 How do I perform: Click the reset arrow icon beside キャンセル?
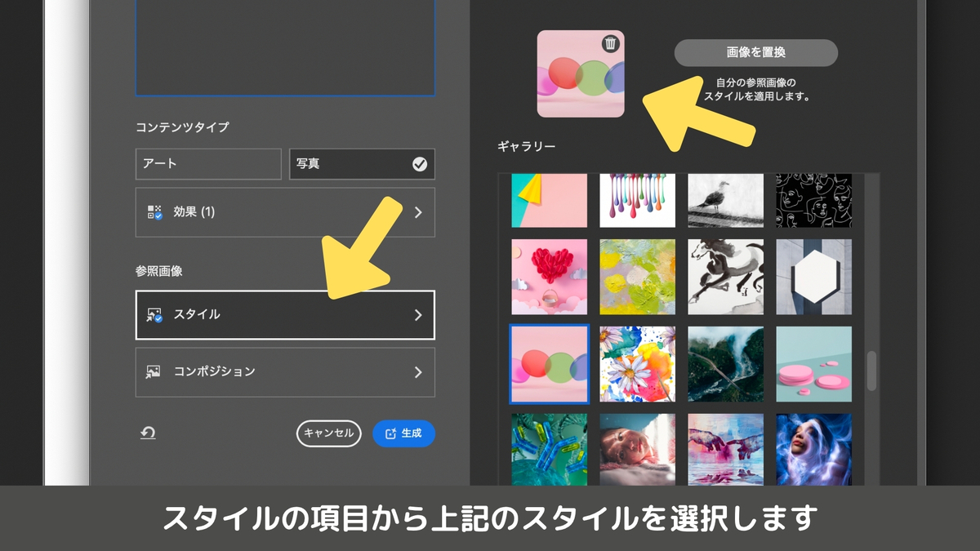point(148,433)
